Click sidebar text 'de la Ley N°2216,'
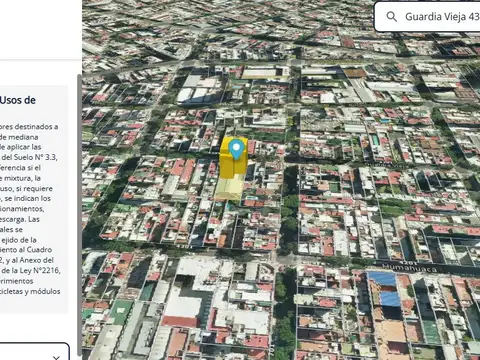480x360 pixels. (x=31, y=270)
